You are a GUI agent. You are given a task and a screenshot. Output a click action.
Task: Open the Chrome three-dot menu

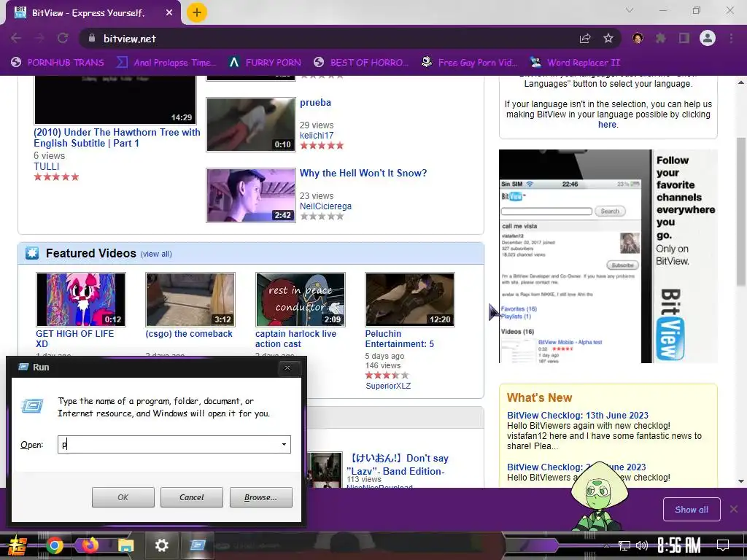click(x=731, y=38)
